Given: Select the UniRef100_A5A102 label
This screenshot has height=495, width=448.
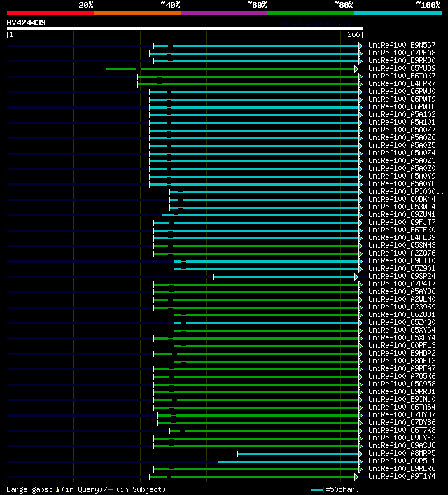Looking at the screenshot, I should coord(402,114).
